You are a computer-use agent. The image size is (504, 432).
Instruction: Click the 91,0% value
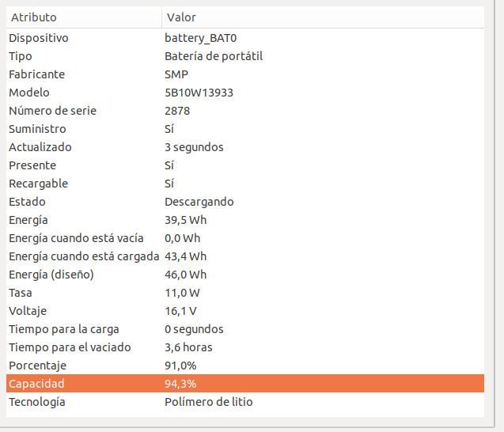(180, 366)
